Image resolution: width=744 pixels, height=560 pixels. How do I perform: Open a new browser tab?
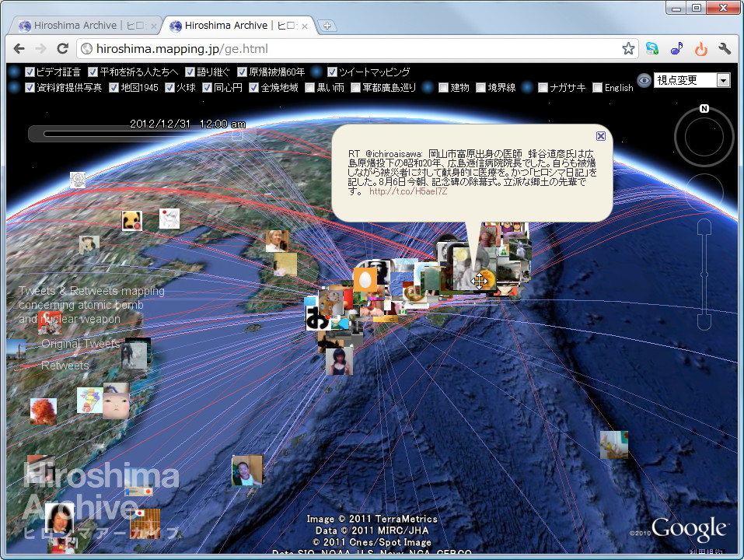click(x=327, y=26)
